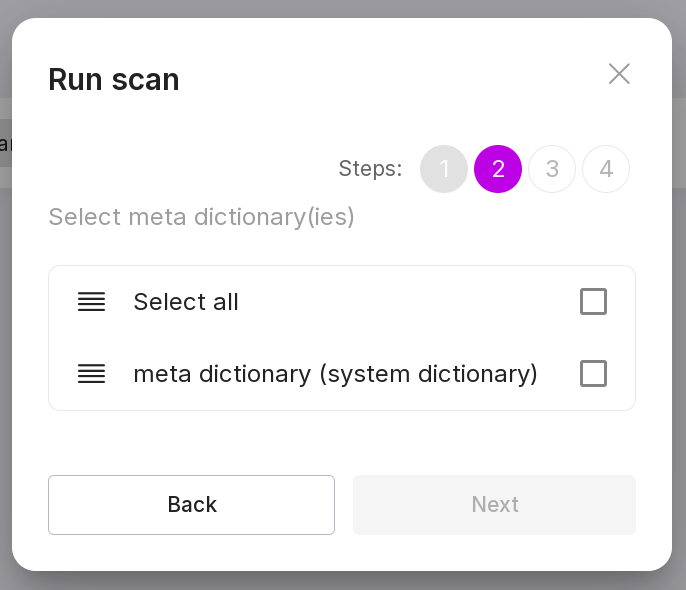Screen dimensions: 686x590
Task: Click the Steps: label
Action: [370, 169]
